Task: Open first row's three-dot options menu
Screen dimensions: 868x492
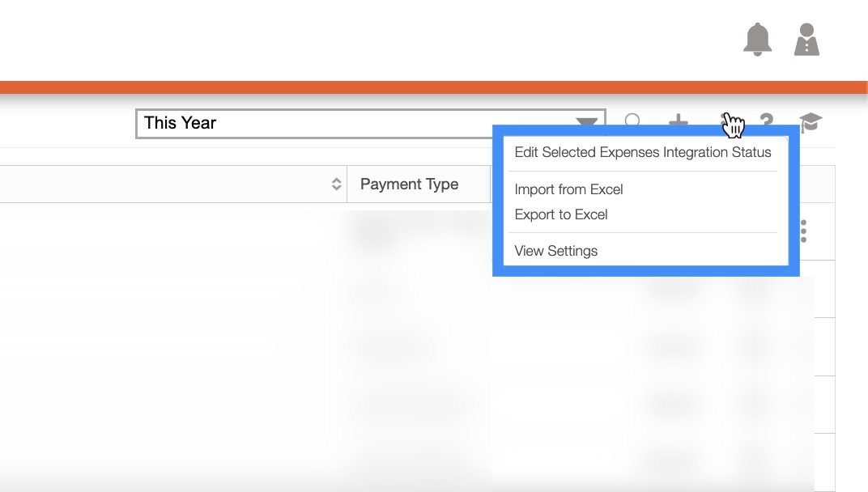Action: 803,231
